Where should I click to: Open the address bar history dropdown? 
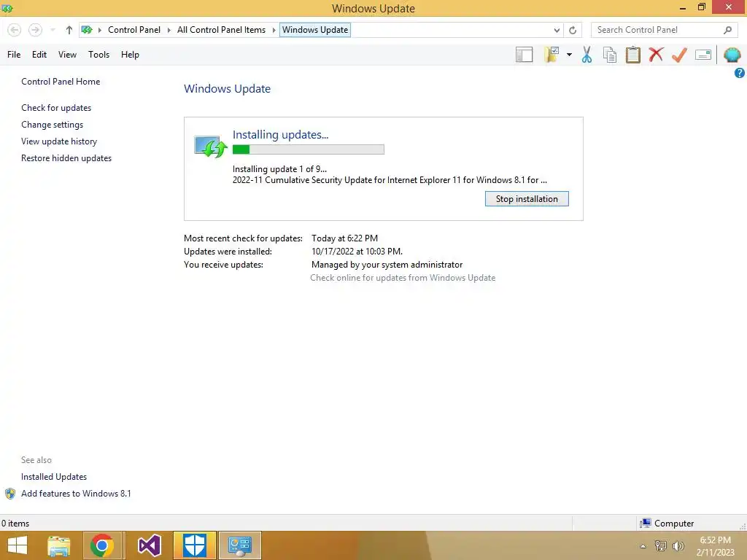tap(557, 30)
